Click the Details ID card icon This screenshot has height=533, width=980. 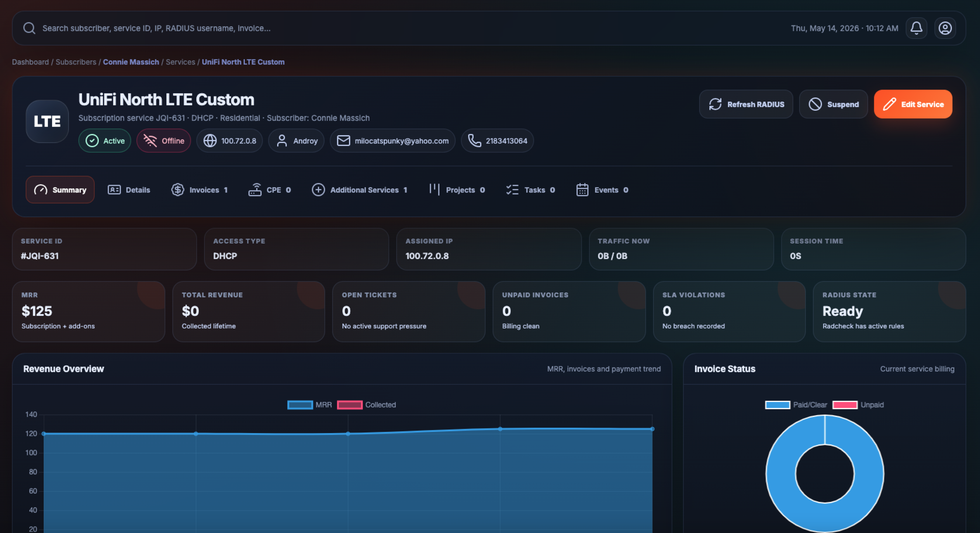pyautogui.click(x=114, y=190)
